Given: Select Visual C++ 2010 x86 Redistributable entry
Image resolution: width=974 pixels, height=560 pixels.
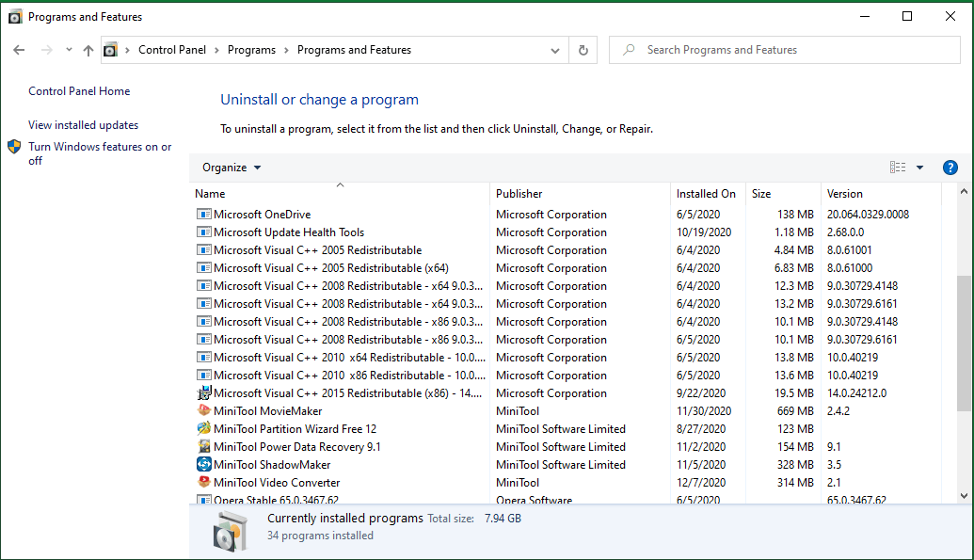Looking at the screenshot, I should coord(350,376).
